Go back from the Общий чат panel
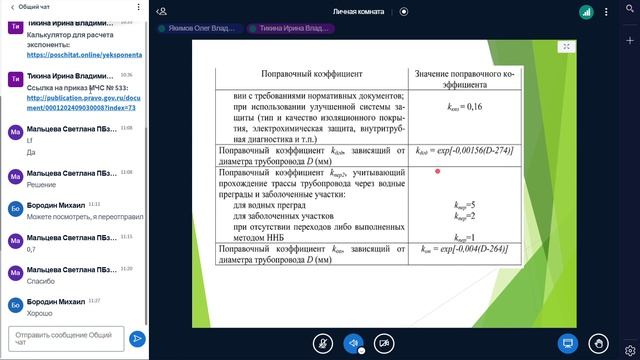 pyautogui.click(x=12, y=7)
